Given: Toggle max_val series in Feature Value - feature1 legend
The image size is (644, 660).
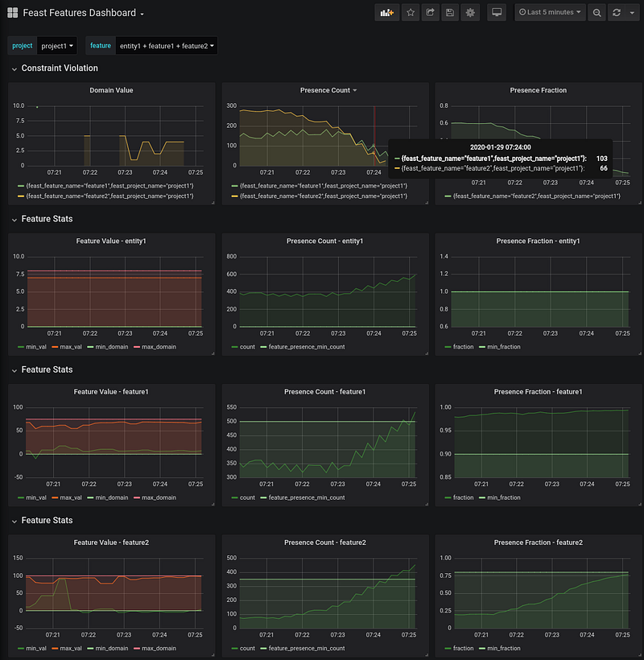Looking at the screenshot, I should click(72, 497).
